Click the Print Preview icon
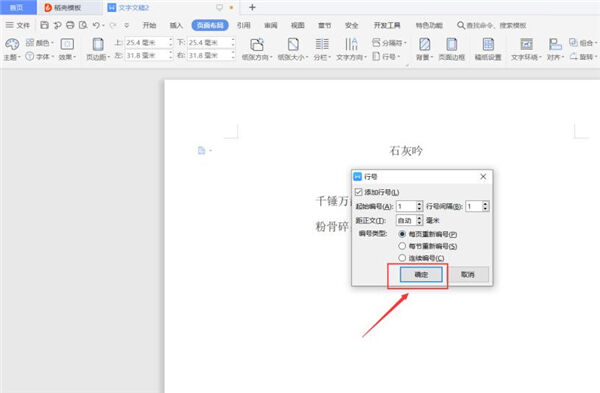Viewport: 600px width, 393px height. pyautogui.click(x=83, y=25)
